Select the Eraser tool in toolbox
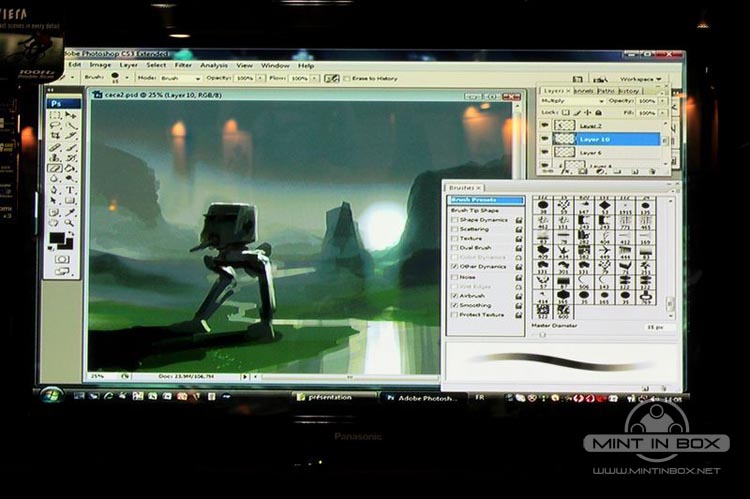This screenshot has width=750, height=499. tap(55, 168)
